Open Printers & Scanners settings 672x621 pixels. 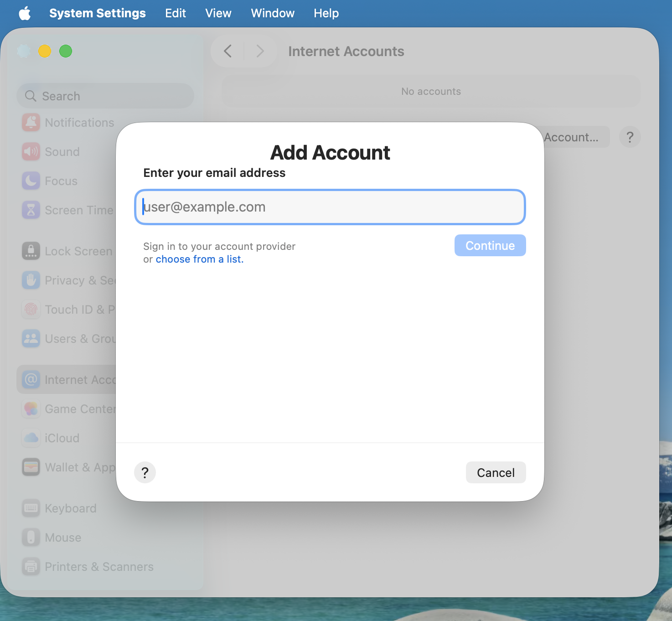pos(98,566)
